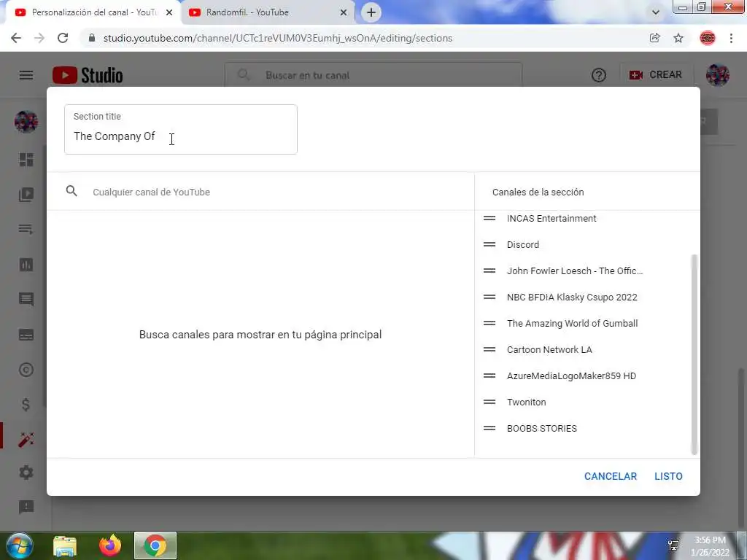Open the Send feedback sidebar icon
The image size is (747, 560).
tap(26, 507)
